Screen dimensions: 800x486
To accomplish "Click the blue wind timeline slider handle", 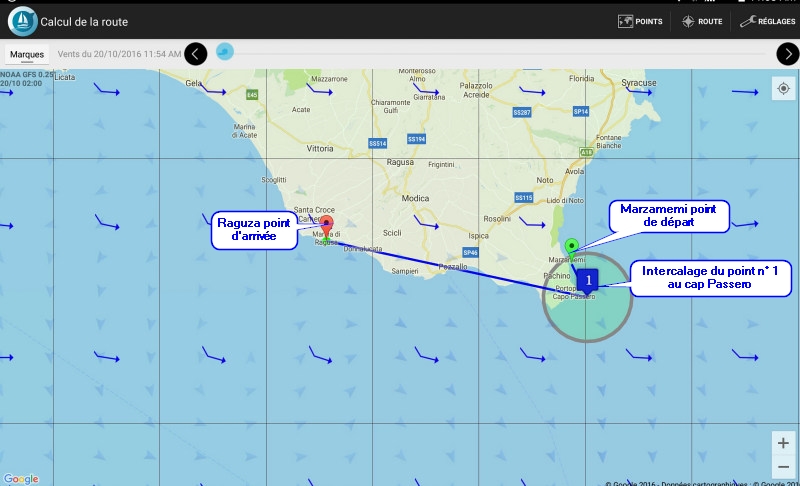I will pyautogui.click(x=225, y=52).
